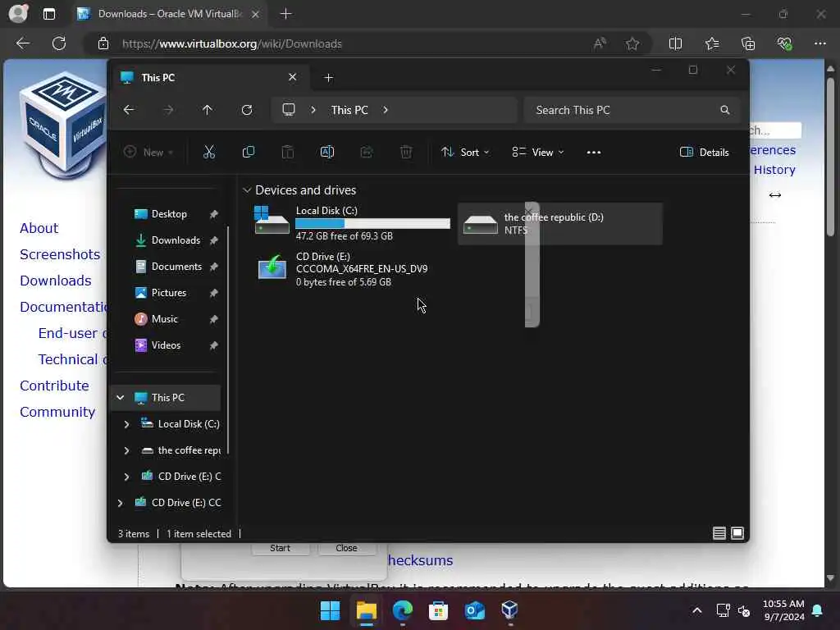Image resolution: width=840 pixels, height=630 pixels.
Task: Open the See more ellipsis menu in Explorer
Action: [594, 152]
